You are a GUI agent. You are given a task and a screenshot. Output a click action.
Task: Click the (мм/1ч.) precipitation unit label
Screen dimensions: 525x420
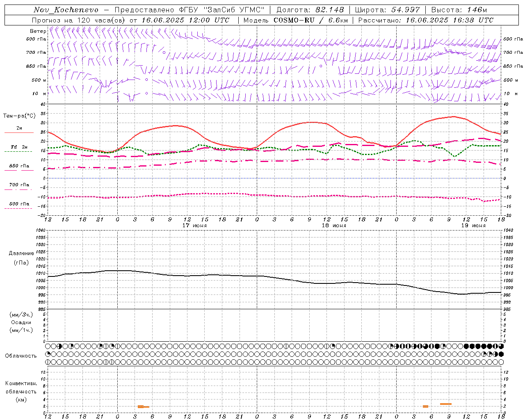[21, 330]
